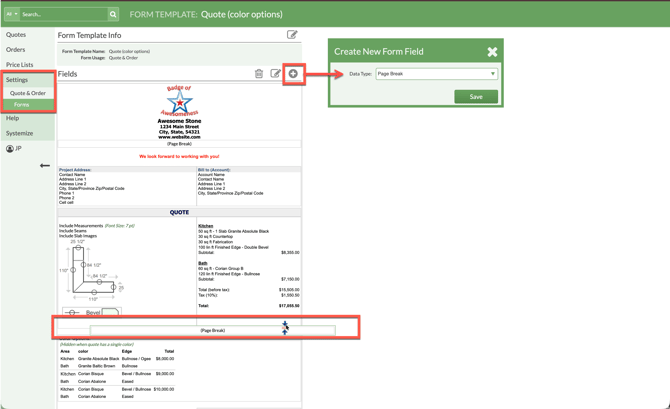
Task: Click the search magnifier icon
Action: (x=113, y=14)
